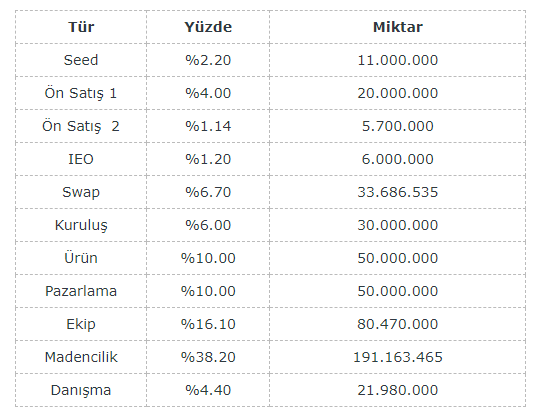Select the Madencilik cell
Image resolution: width=539 pixels, height=415 pixels.
pyautogui.click(x=81, y=357)
